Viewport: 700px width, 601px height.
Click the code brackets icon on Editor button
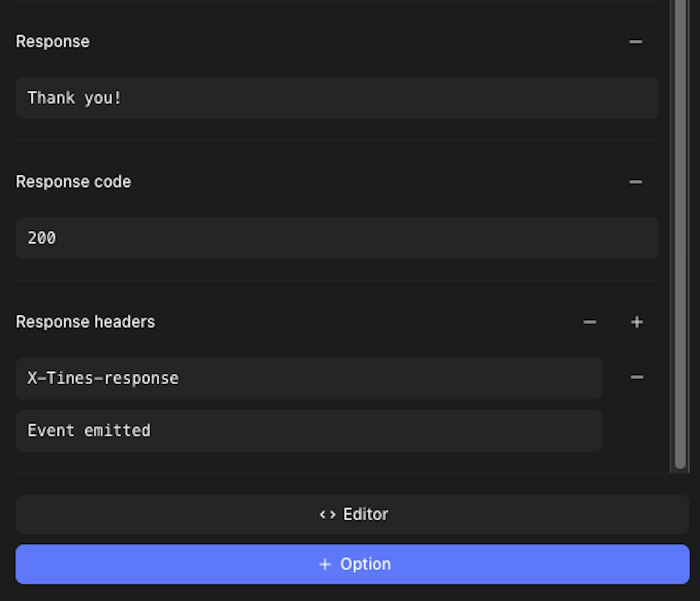click(x=327, y=515)
